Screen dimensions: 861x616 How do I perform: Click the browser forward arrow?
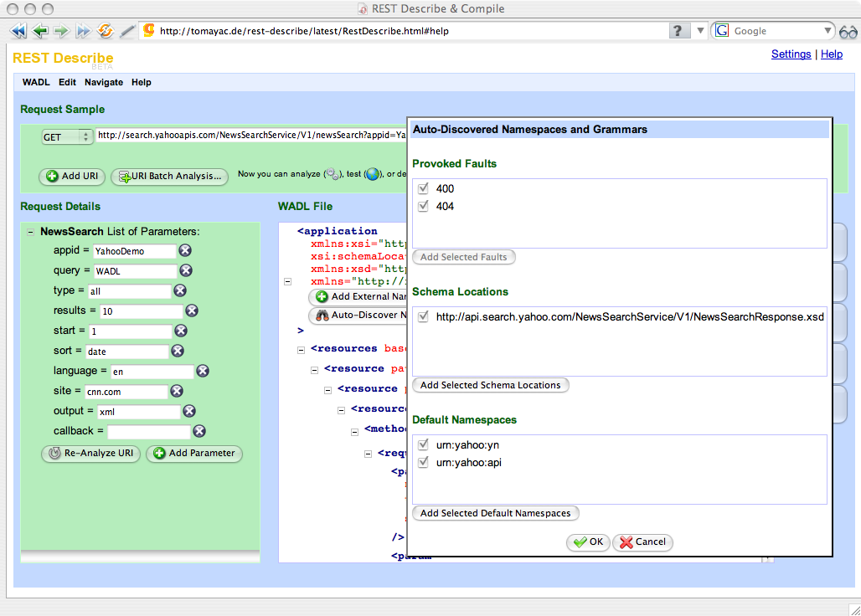click(61, 31)
